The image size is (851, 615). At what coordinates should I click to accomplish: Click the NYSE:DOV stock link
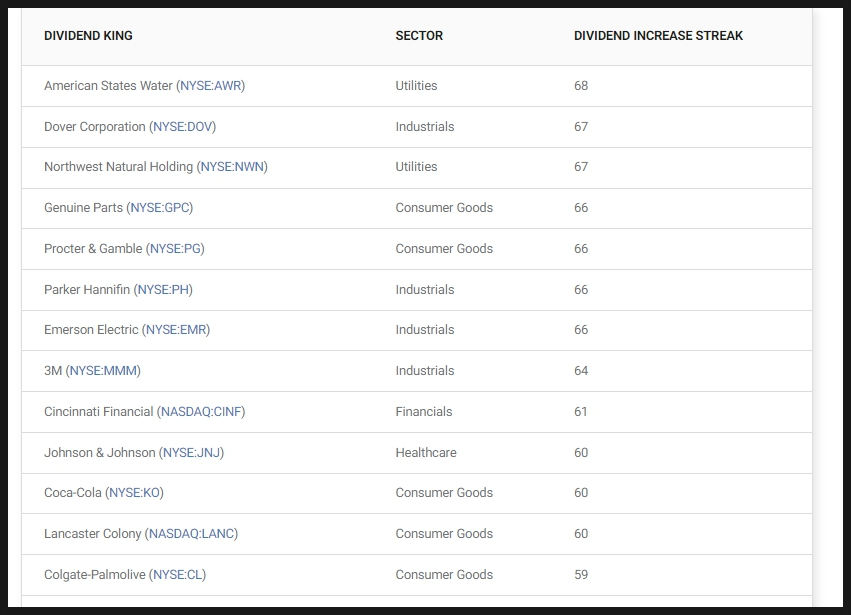182,126
